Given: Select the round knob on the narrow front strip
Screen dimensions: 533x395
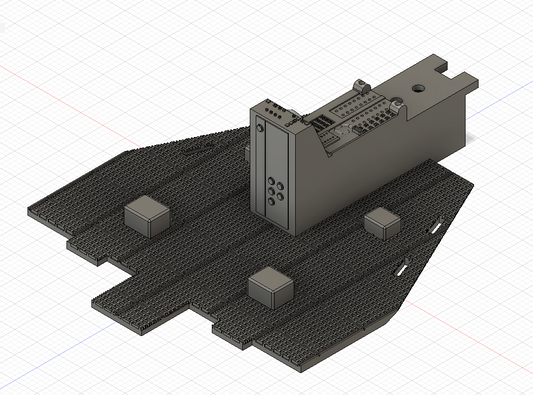Looking at the screenshot, I should [260, 128].
